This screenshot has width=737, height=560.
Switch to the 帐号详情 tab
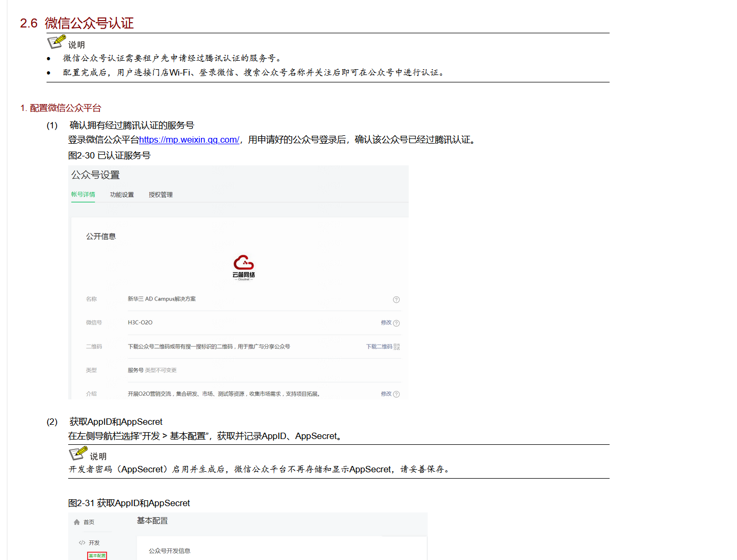pos(83,194)
